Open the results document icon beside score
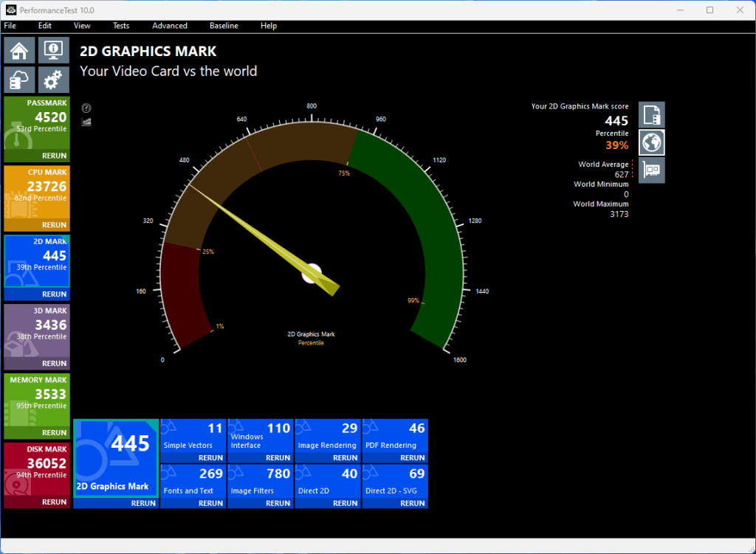 (652, 114)
